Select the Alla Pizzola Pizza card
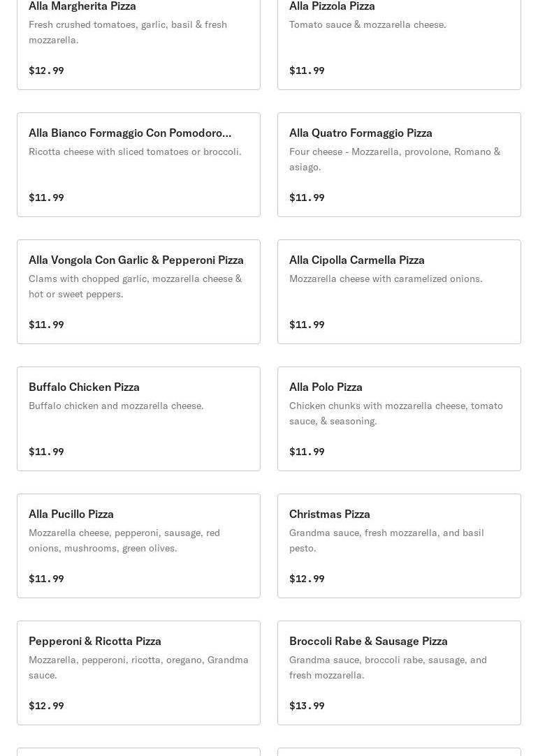 click(332, 6)
